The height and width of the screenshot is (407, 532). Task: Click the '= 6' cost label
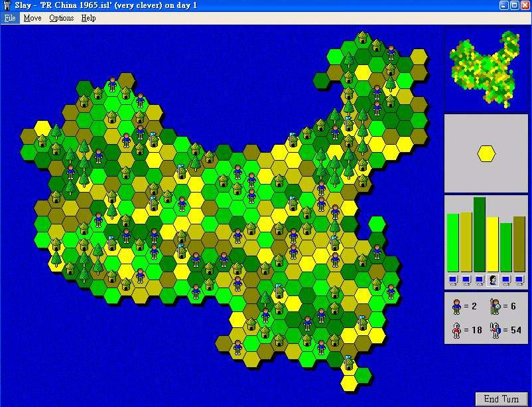pyautogui.click(x=509, y=307)
